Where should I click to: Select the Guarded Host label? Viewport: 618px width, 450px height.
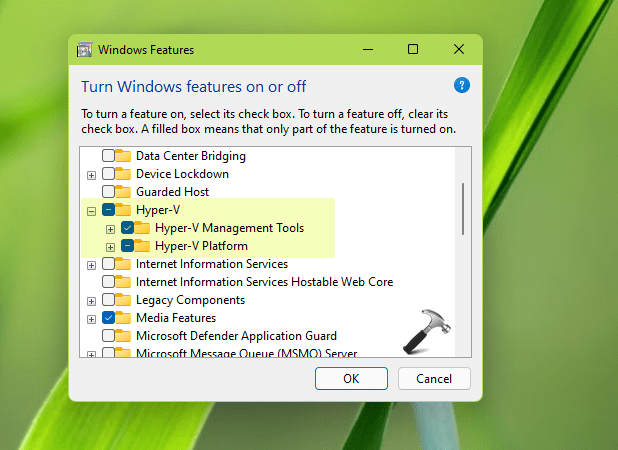[173, 192]
